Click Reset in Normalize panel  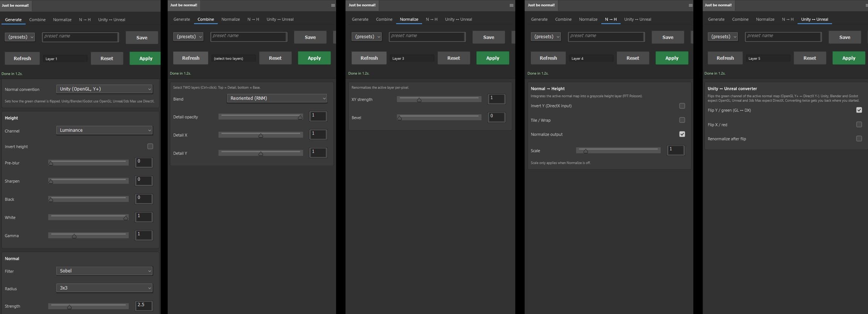point(454,58)
